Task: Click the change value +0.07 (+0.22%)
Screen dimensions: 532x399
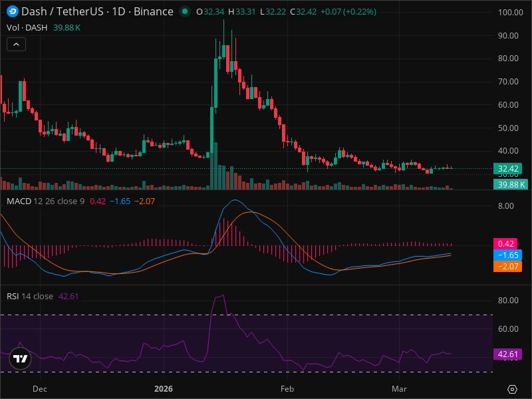Action: [348, 12]
